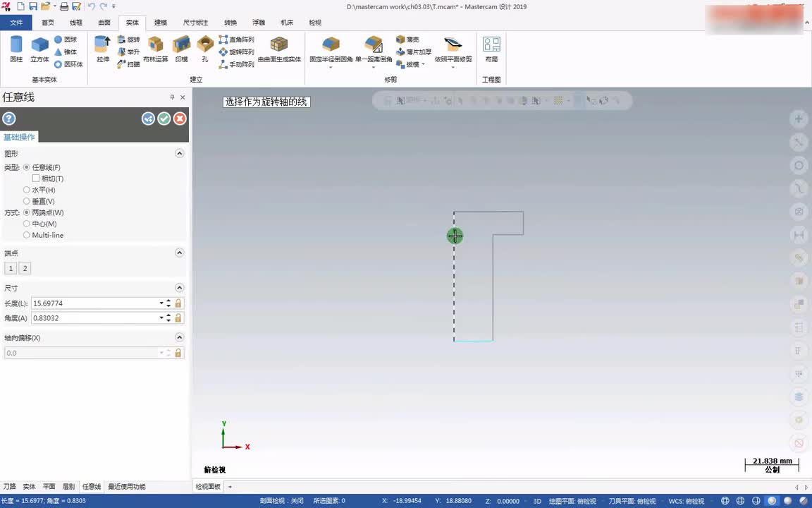The width and height of the screenshot is (812, 508).
Task: Open the 印模 impression tool
Action: click(x=181, y=49)
